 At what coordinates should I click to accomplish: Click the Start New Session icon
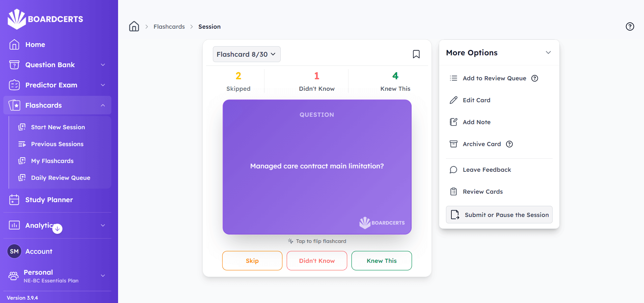(x=22, y=127)
